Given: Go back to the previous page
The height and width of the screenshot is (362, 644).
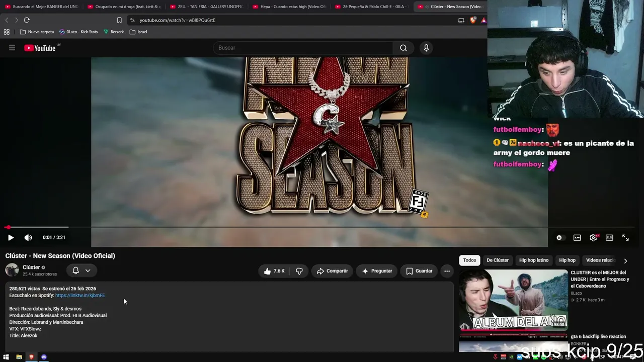Looking at the screenshot, I should (7, 20).
